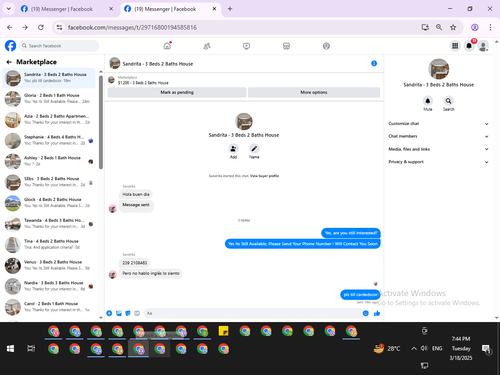
Task: Open the Sandrita conversation header name
Action: 158,64
